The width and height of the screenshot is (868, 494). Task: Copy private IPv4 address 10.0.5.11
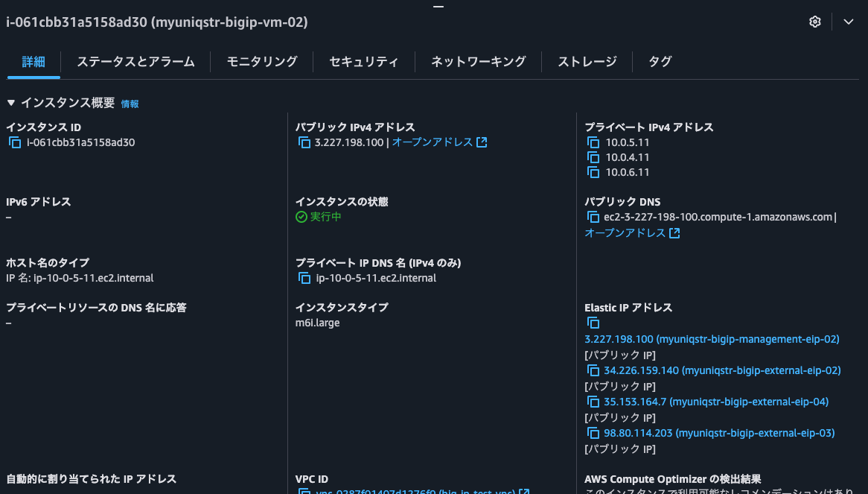pyautogui.click(x=593, y=142)
